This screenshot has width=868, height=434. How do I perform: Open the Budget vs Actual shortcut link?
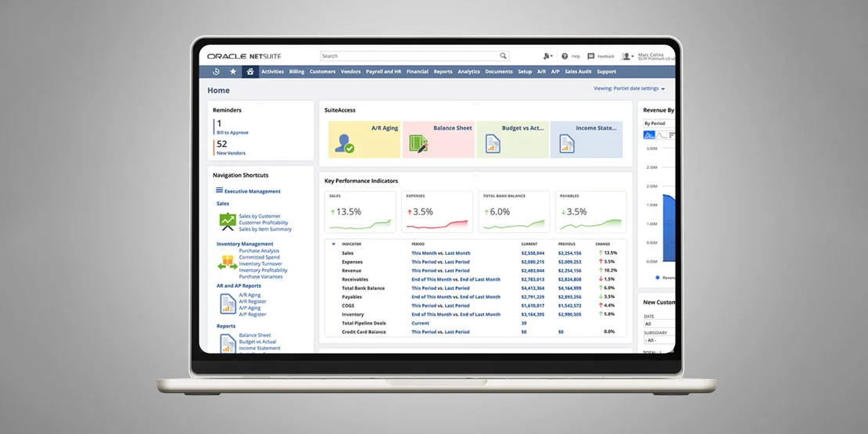click(257, 342)
